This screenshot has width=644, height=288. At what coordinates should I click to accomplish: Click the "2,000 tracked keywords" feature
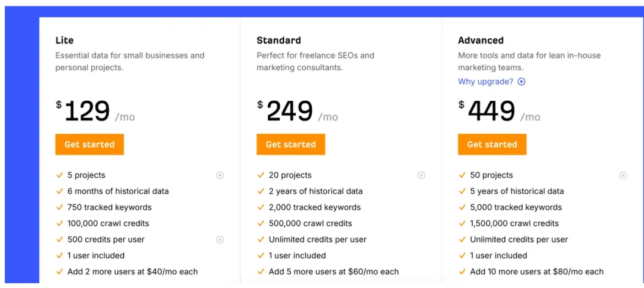314,208
